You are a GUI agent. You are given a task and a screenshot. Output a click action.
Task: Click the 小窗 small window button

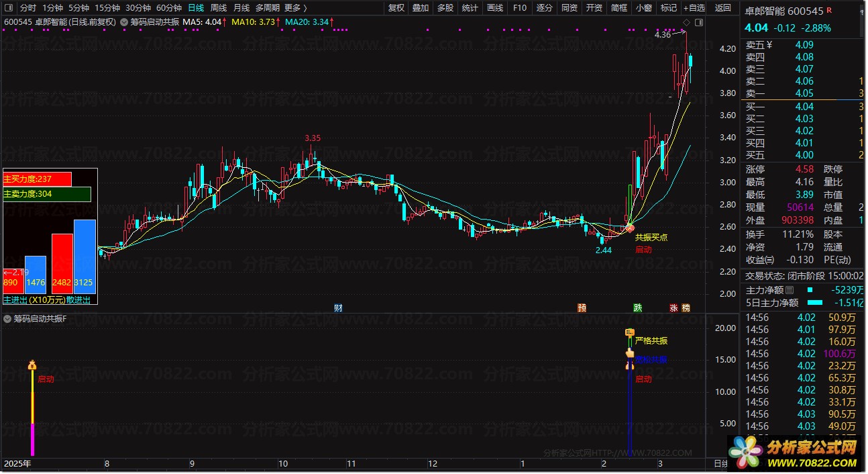tap(644, 8)
